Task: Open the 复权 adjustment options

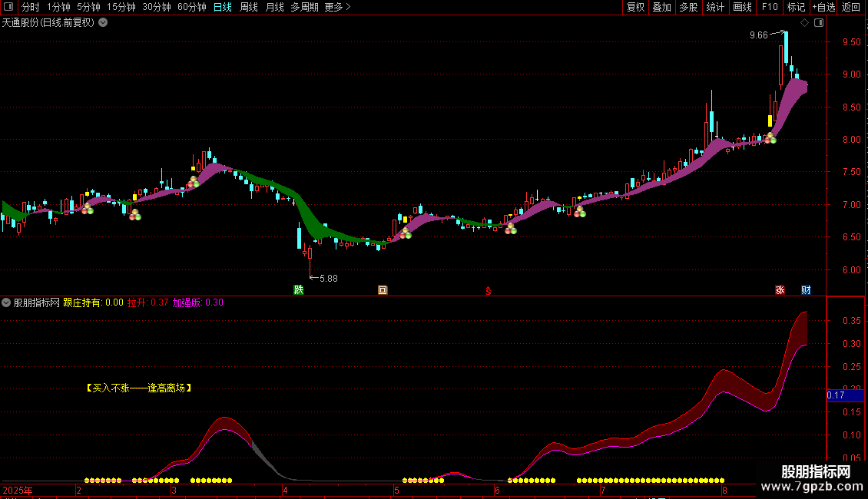Action: (635, 7)
